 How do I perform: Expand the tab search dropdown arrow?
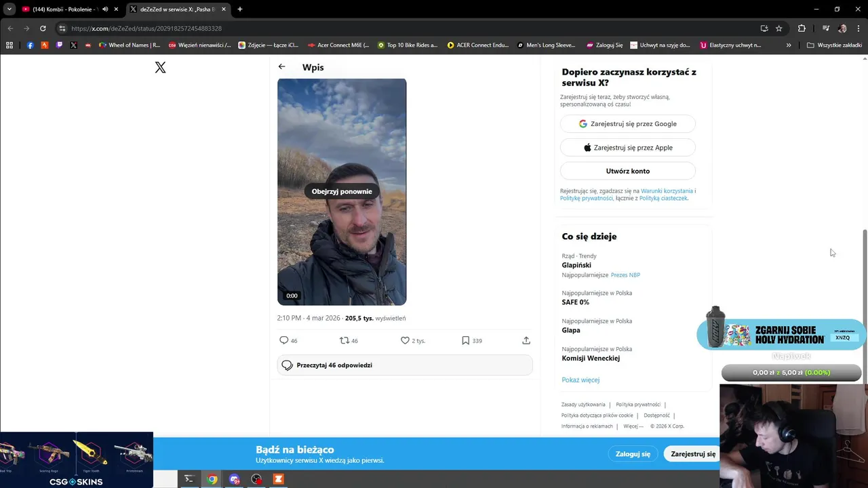tap(9, 9)
